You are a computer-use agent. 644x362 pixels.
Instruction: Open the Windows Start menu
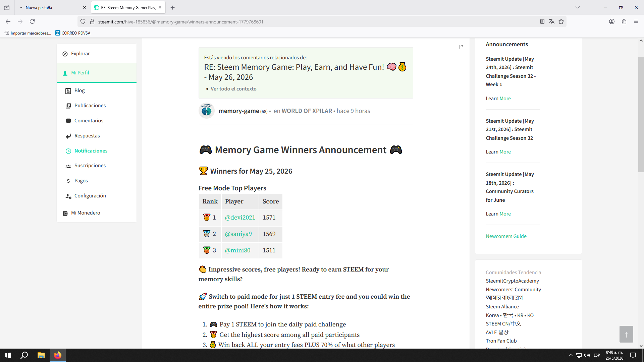[x=8, y=355]
